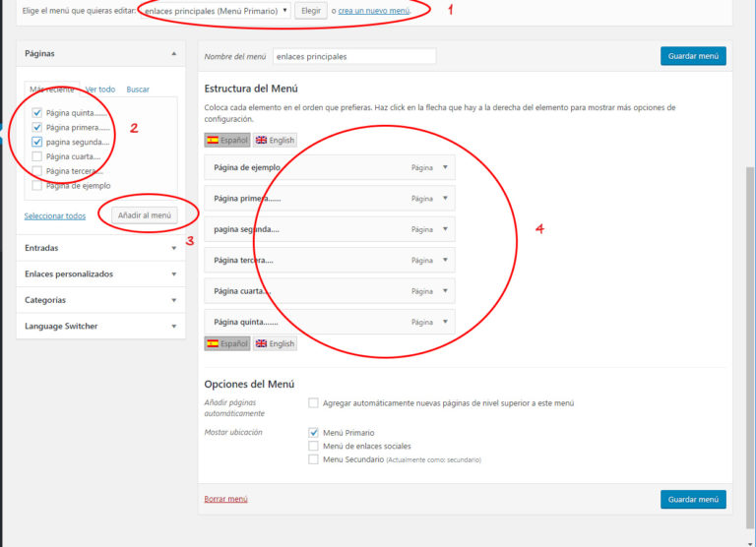Click the English flag tab below the menu items
This screenshot has height=547, width=756.
click(x=275, y=344)
